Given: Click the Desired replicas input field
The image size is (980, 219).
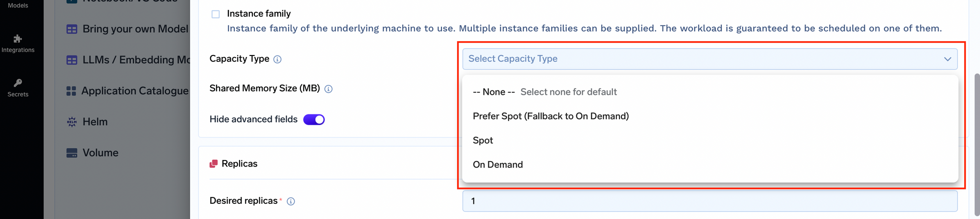Looking at the screenshot, I should (x=709, y=201).
